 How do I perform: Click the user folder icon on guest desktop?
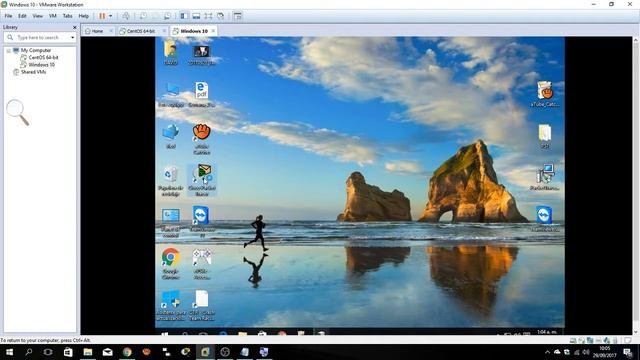point(171,53)
